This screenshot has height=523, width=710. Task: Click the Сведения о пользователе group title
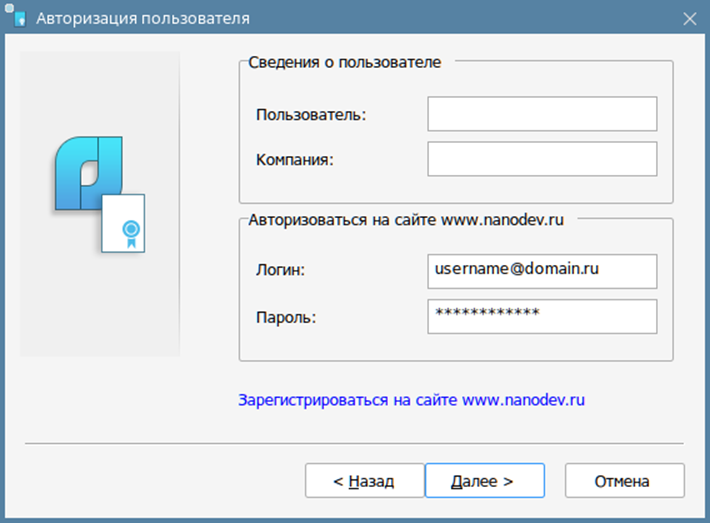point(345,62)
